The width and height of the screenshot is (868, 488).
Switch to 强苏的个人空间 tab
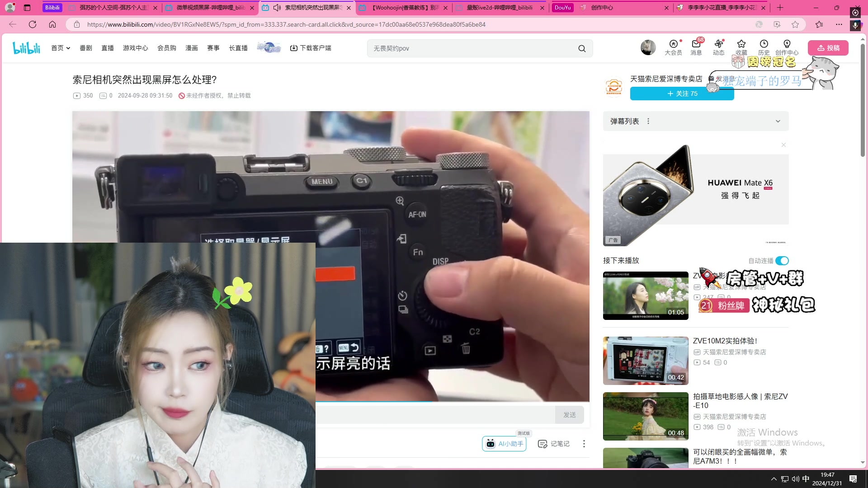(113, 8)
